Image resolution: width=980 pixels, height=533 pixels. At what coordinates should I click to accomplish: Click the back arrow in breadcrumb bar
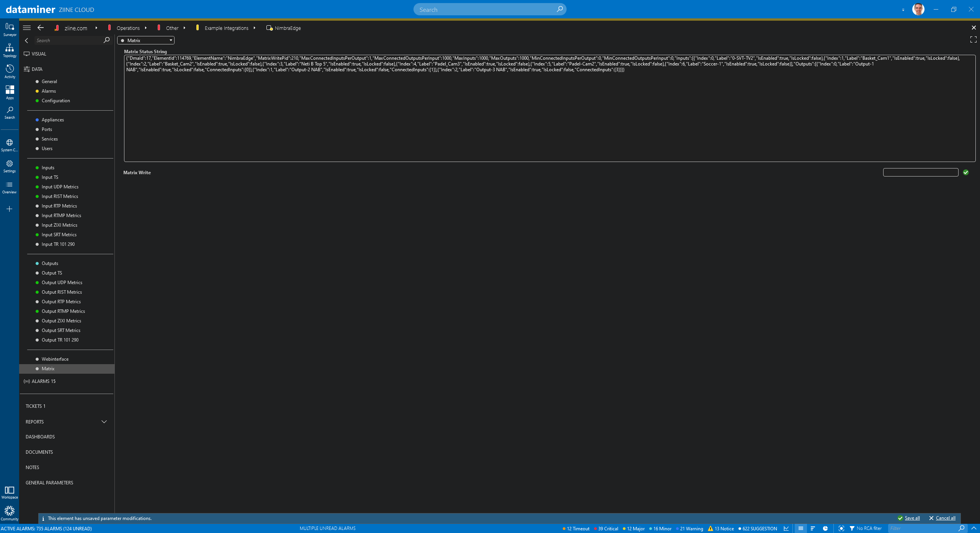point(41,28)
